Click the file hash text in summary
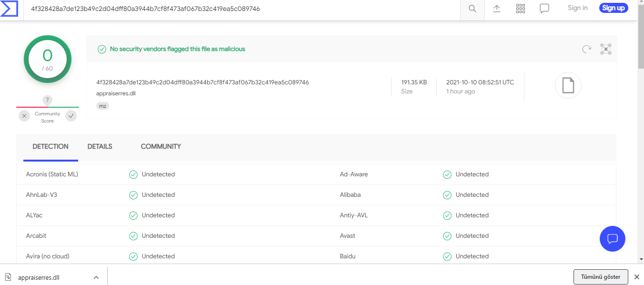 [202, 82]
